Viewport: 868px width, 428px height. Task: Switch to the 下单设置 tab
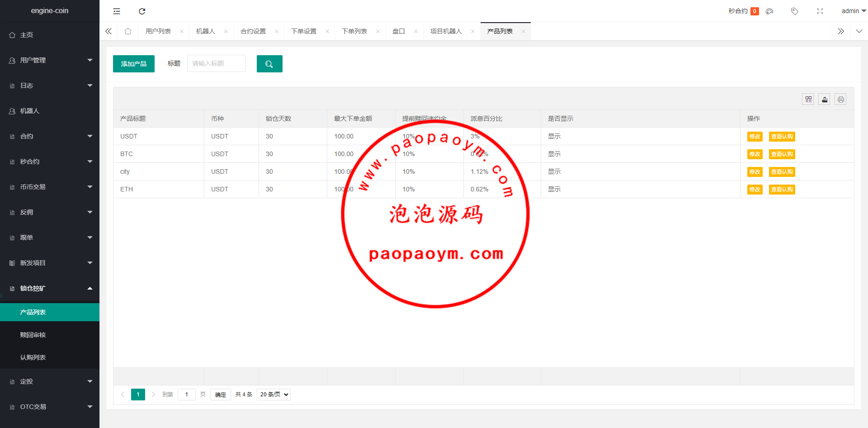304,31
